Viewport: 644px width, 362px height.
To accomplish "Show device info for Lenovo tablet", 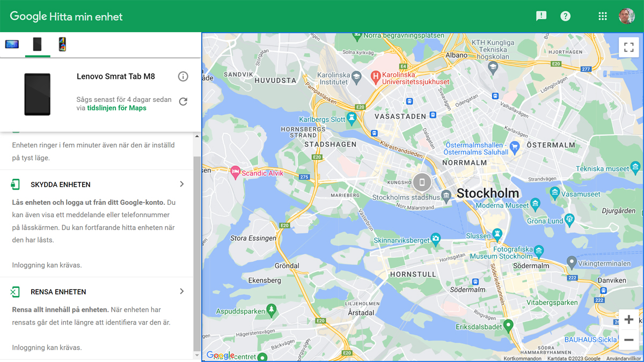I will coord(183,77).
